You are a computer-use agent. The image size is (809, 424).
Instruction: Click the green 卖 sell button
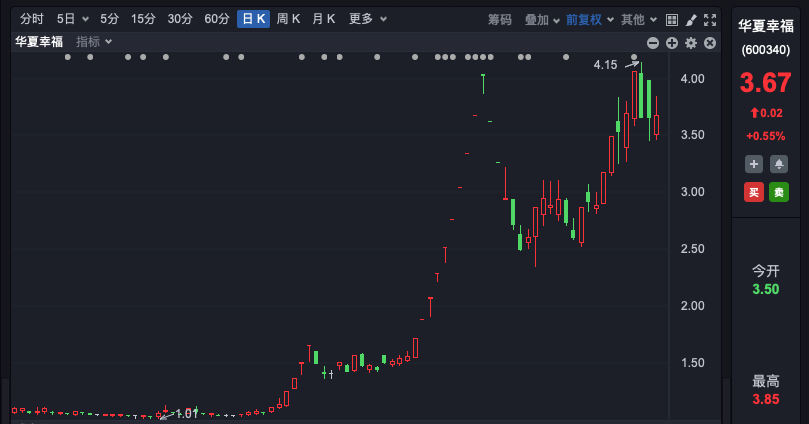pos(778,192)
